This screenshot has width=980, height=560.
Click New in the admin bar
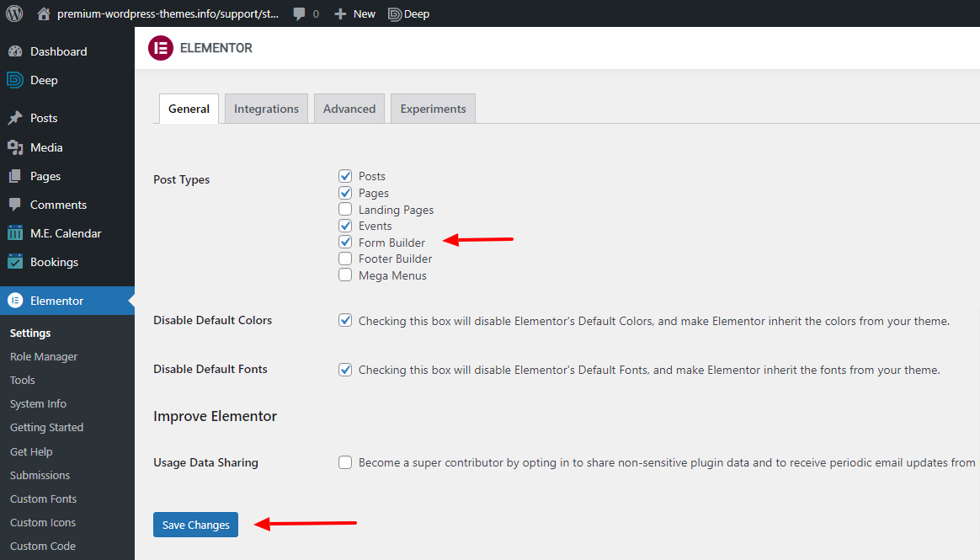365,13
